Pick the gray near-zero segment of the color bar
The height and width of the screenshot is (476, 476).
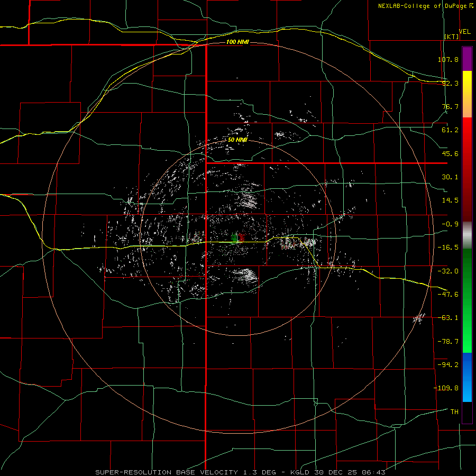click(x=467, y=235)
